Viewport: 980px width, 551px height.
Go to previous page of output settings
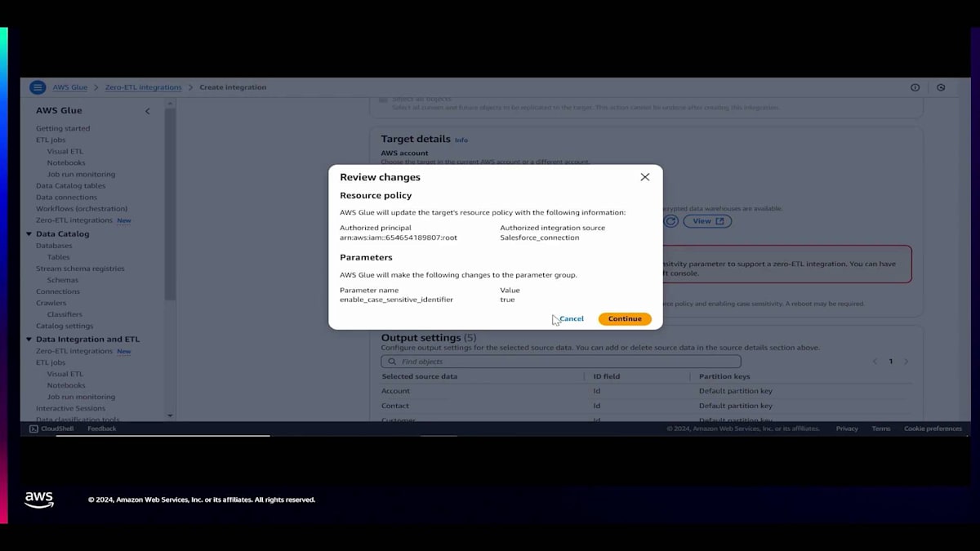(875, 362)
